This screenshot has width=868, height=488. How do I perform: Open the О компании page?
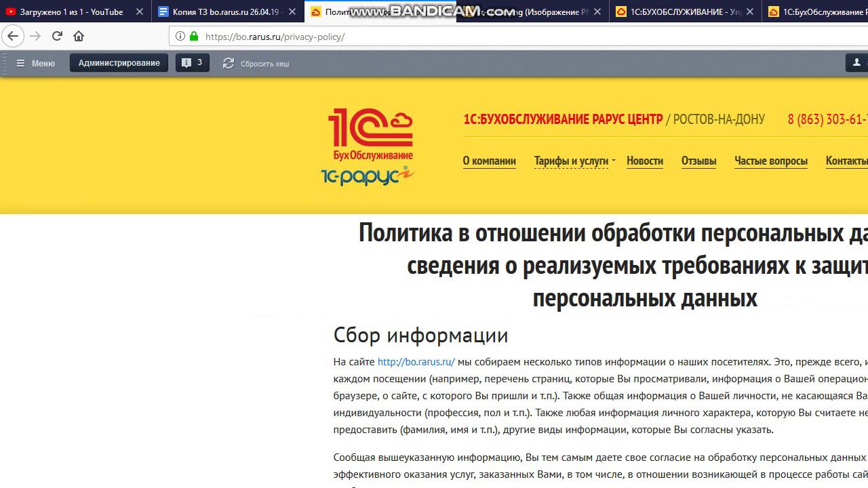490,161
